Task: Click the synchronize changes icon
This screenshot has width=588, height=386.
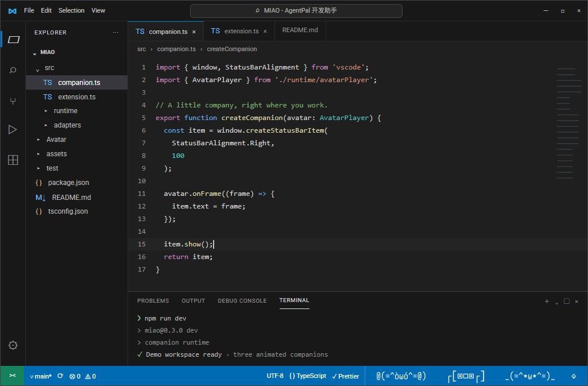Action: coord(60,376)
